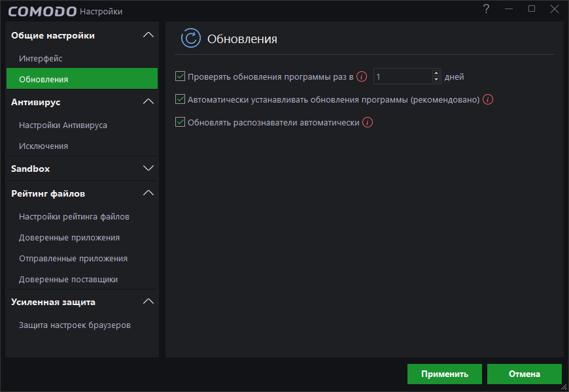Open the info tooltip next to update interval

click(362, 76)
